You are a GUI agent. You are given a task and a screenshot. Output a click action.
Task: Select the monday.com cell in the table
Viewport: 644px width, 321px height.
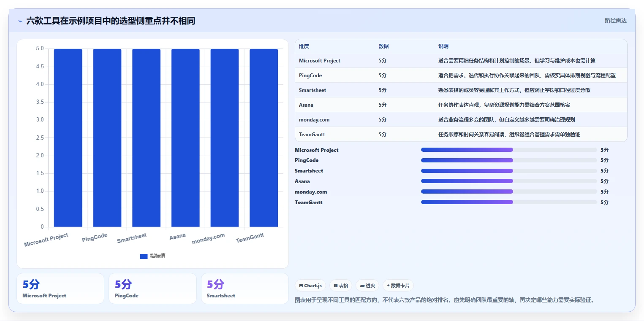tap(314, 120)
